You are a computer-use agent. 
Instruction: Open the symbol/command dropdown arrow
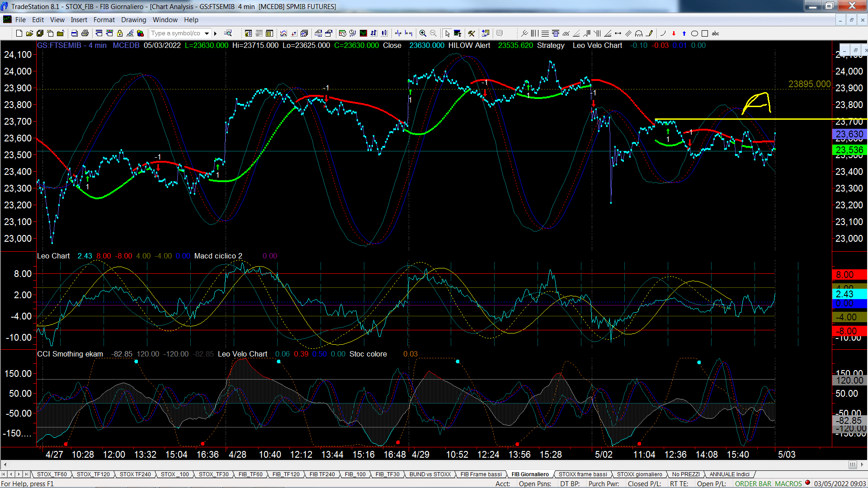[x=207, y=33]
